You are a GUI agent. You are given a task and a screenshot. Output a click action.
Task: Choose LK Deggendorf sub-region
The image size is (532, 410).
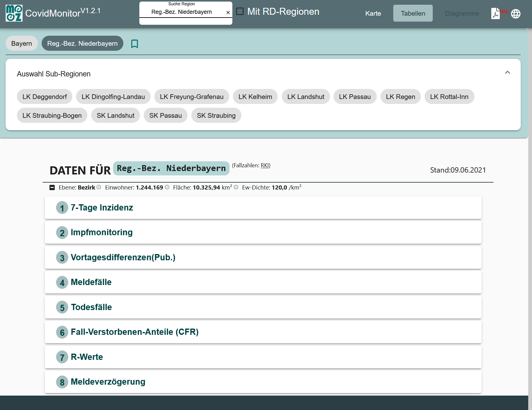pos(44,97)
